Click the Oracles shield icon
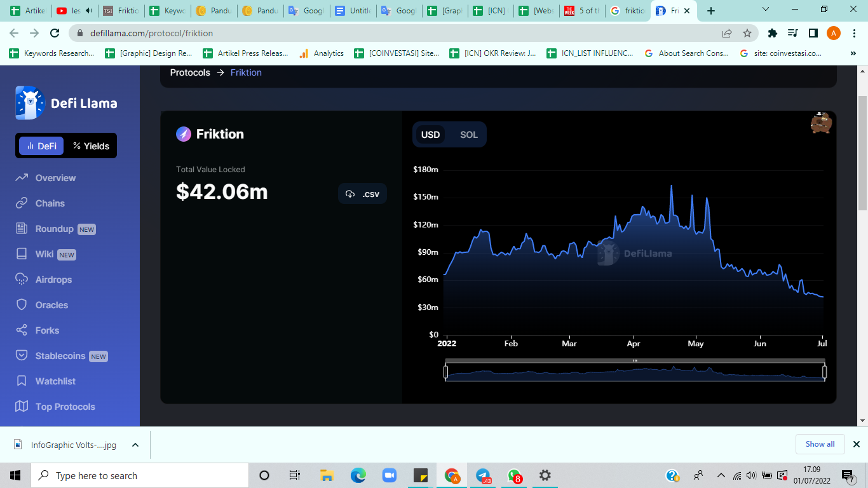Image resolution: width=868 pixels, height=488 pixels. click(x=22, y=305)
